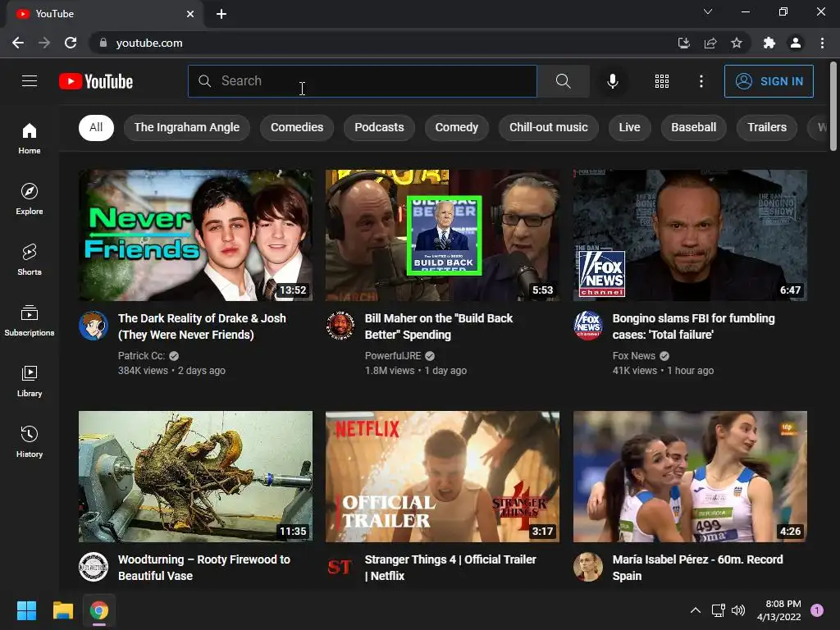Select the All filter chip
The width and height of the screenshot is (840, 630).
[x=96, y=127]
